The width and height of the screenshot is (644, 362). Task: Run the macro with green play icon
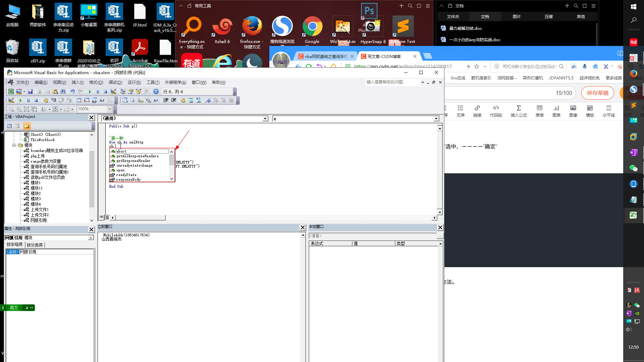coord(90,92)
